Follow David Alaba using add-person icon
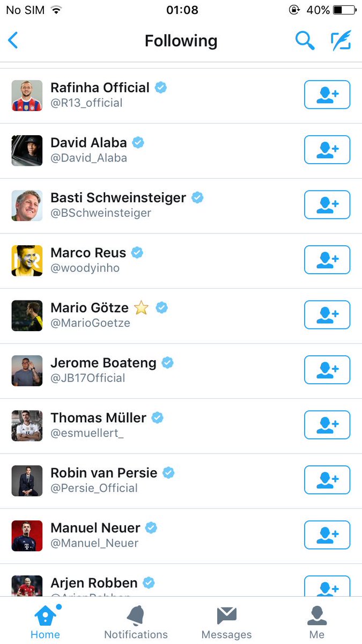 click(x=327, y=150)
